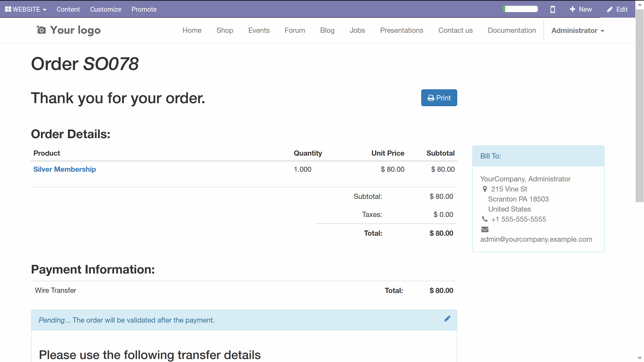
Task: Click the Wire Transfer payment text
Action: click(x=56, y=290)
